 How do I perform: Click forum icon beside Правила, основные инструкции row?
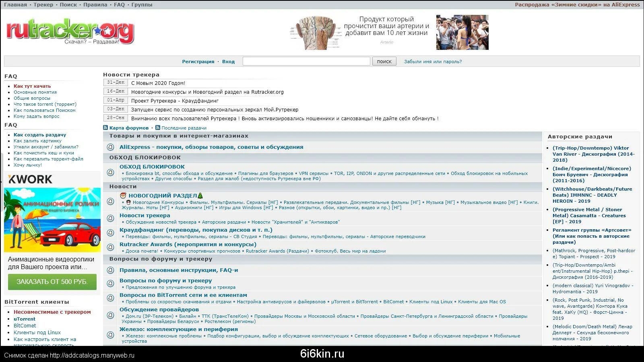pyautogui.click(x=110, y=270)
